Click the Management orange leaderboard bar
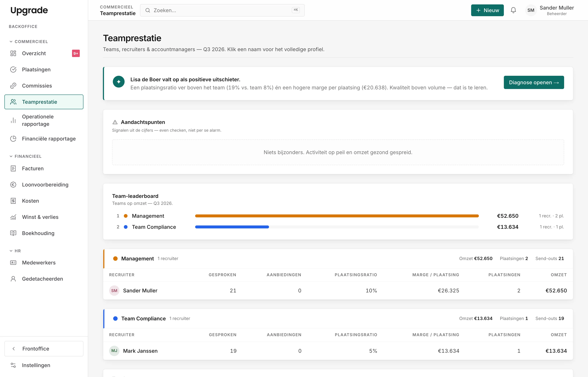588x377 pixels. [x=337, y=216]
